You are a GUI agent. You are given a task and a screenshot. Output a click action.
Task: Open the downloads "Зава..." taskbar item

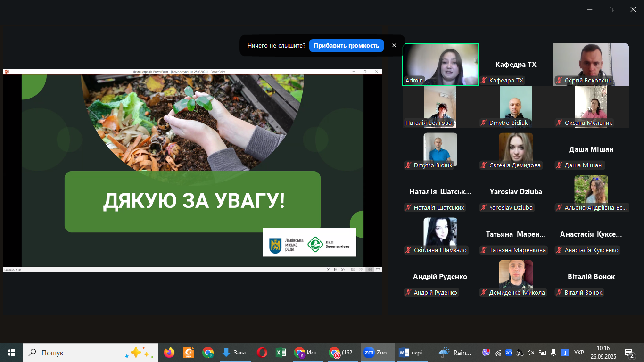[236, 353]
